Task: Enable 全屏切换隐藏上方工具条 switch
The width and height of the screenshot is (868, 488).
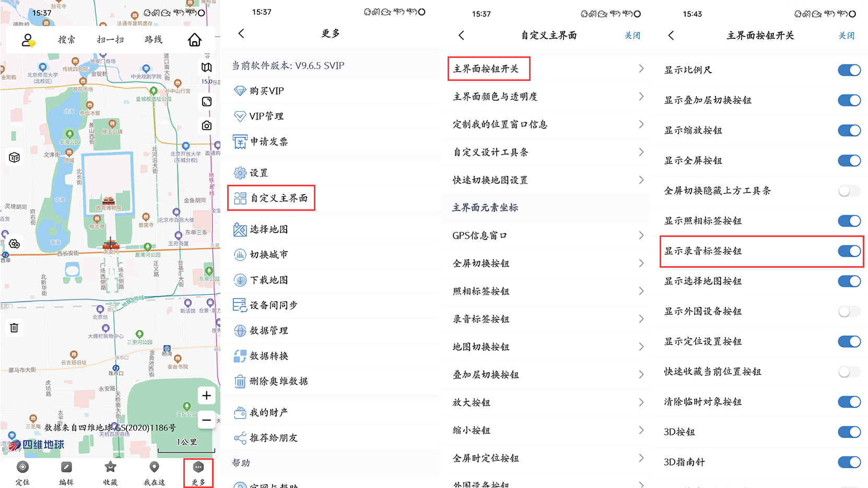Action: coord(849,191)
